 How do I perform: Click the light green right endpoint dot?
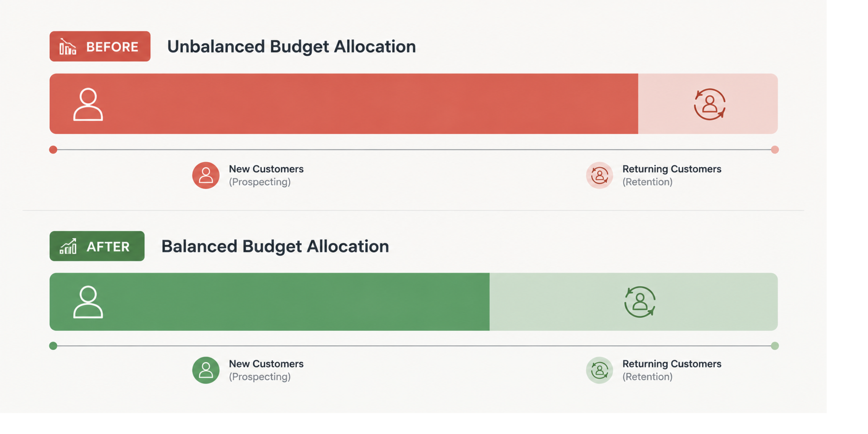coord(775,346)
